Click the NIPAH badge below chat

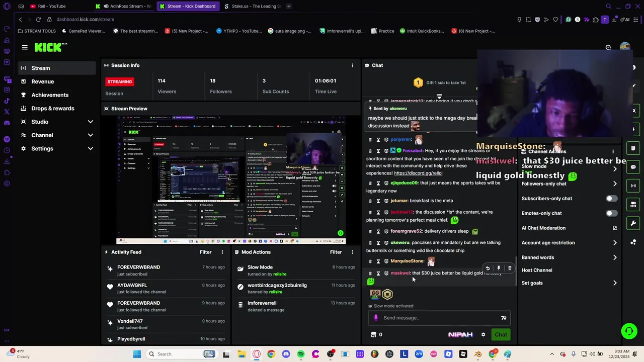(460, 335)
